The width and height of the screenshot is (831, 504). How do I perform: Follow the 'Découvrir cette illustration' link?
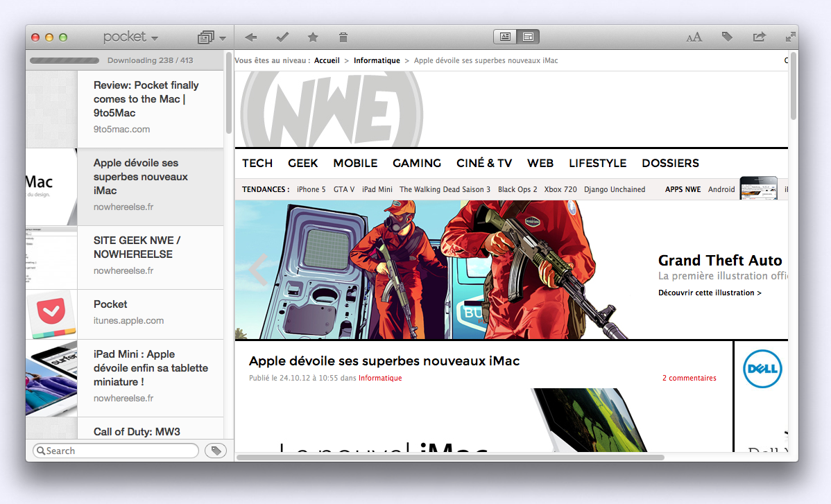(x=710, y=293)
